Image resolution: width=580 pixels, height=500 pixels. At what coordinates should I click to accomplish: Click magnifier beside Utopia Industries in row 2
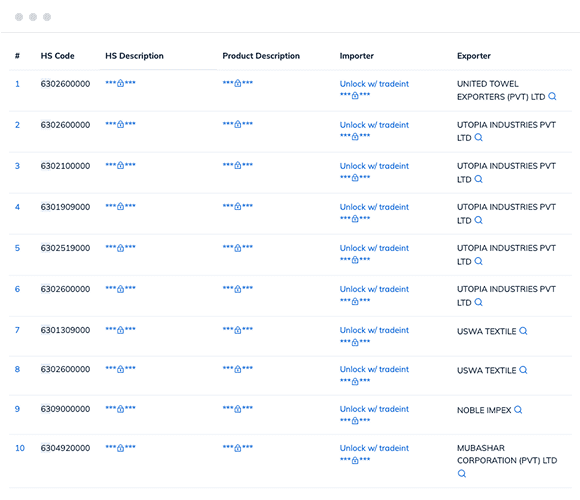[478, 138]
